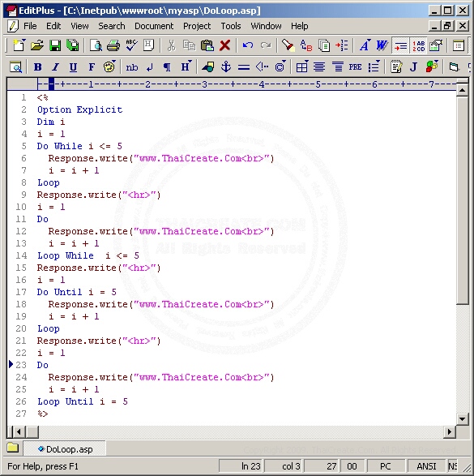Click horizontal scrollbar left arrow
Image resolution: width=474 pixels, height=476 pixels.
(19, 431)
